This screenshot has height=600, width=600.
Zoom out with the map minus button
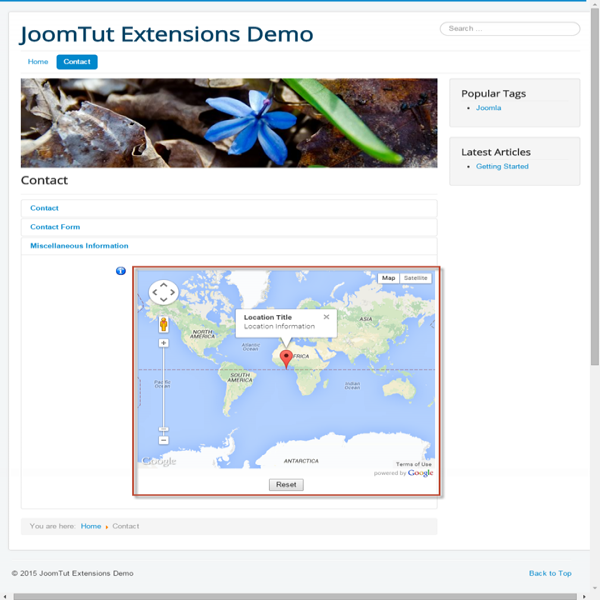(x=163, y=440)
